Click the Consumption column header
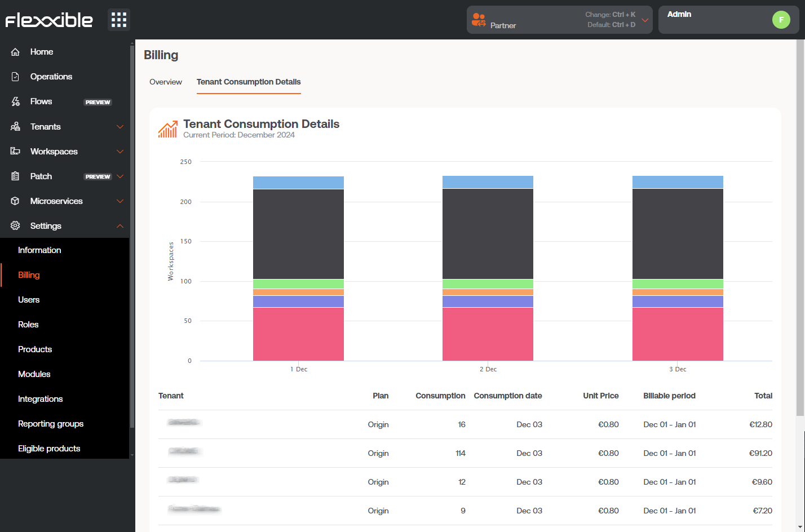Screen dimensions: 805x532 440,396
